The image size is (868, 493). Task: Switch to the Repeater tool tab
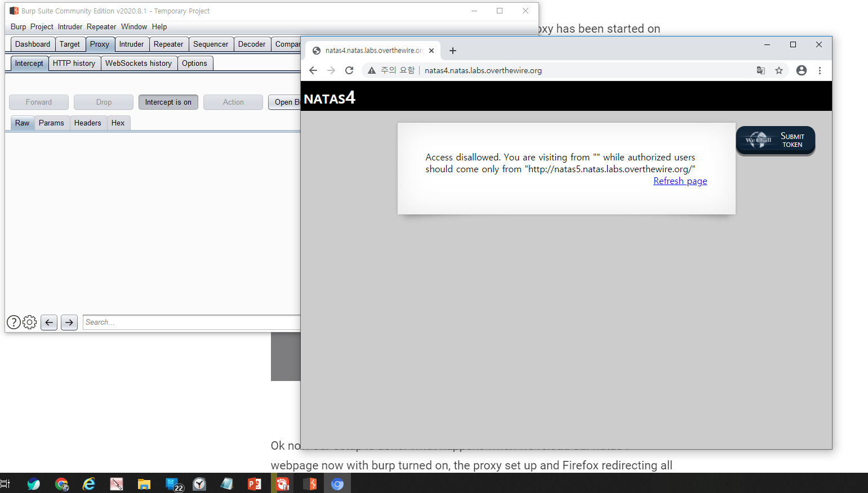tap(168, 44)
